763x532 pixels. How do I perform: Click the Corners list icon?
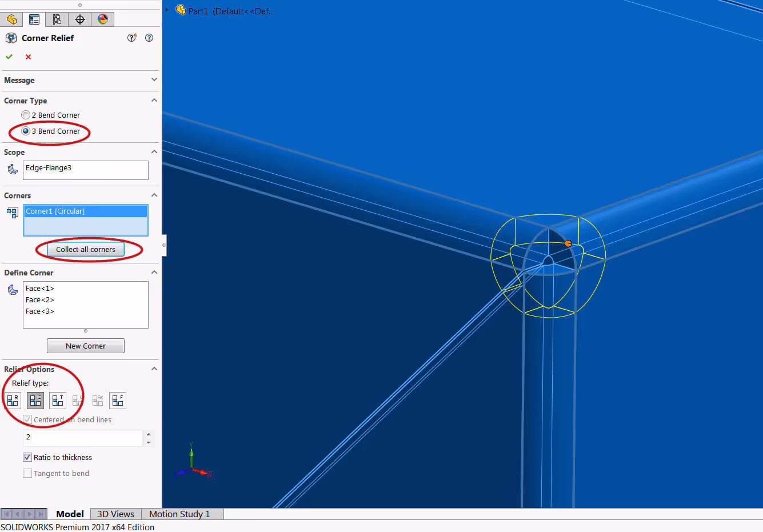coord(13,212)
